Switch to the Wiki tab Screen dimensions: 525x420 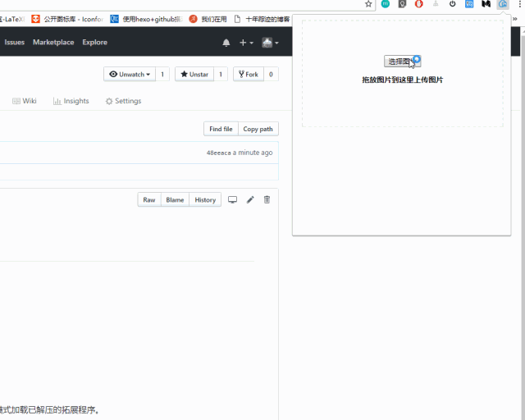(x=24, y=101)
